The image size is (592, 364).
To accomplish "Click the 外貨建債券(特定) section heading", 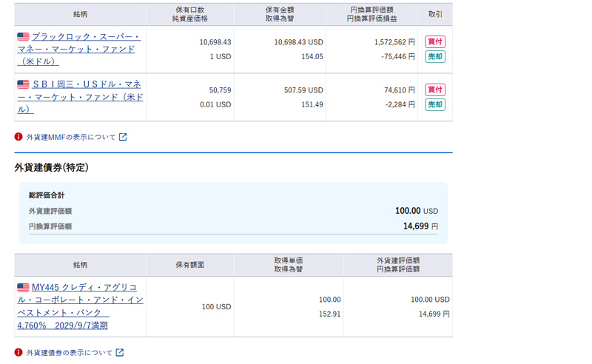I will click(x=51, y=167).
